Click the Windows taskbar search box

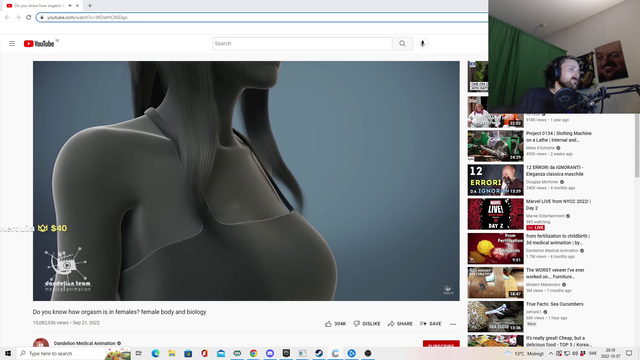pyautogui.click(x=73, y=353)
